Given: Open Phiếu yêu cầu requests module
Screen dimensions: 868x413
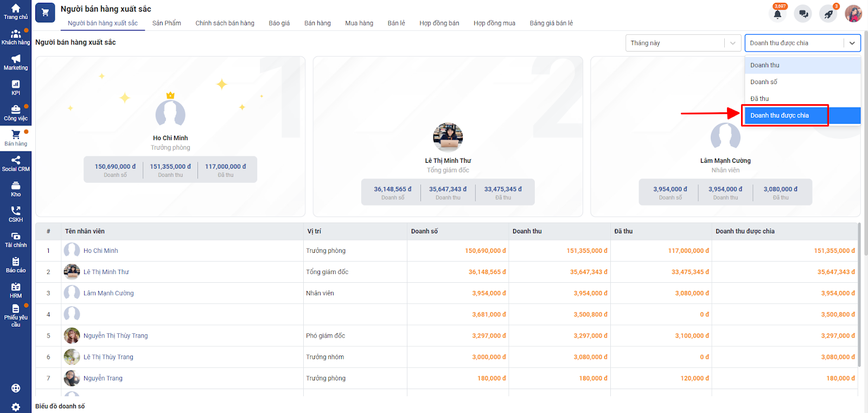Looking at the screenshot, I should (x=16, y=316).
